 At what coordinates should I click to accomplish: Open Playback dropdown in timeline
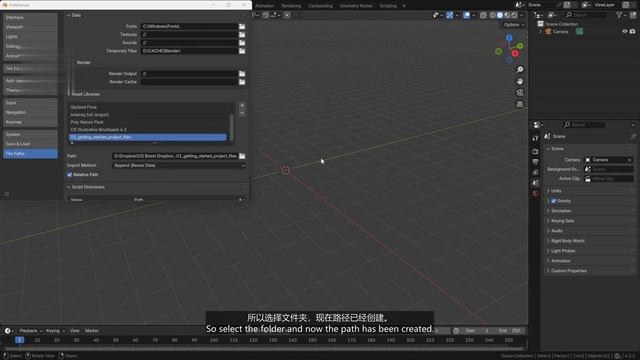tap(31, 331)
